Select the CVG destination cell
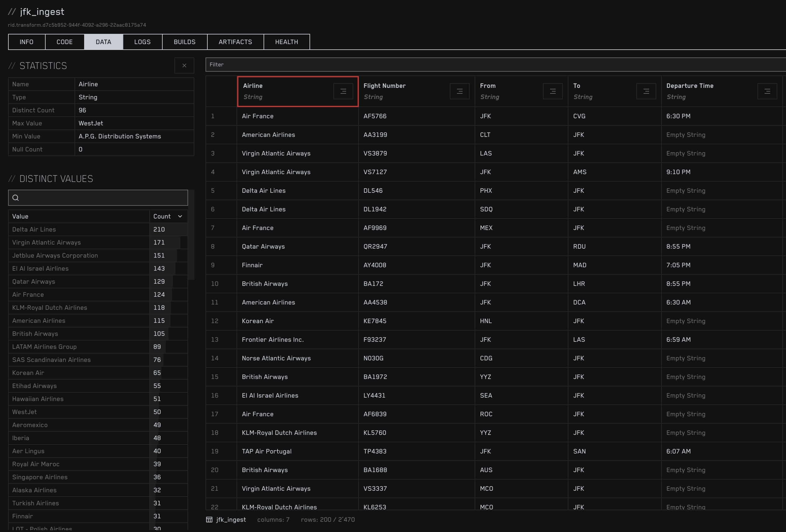Image resolution: width=786 pixels, height=532 pixels. (x=615, y=116)
